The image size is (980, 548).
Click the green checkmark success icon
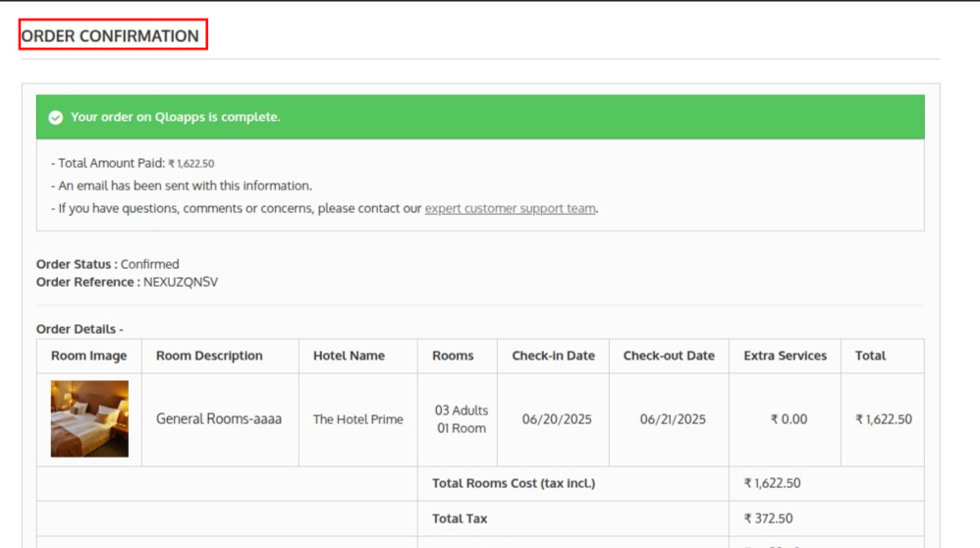(56, 118)
